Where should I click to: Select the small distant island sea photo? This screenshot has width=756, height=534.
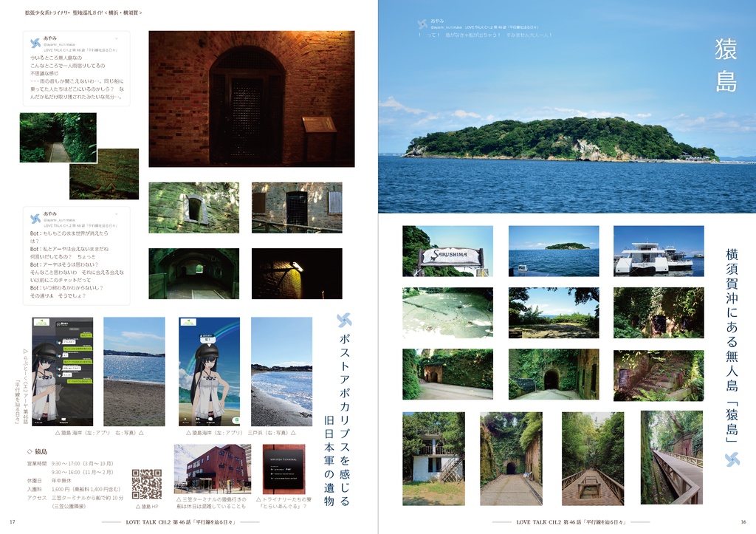(x=554, y=251)
